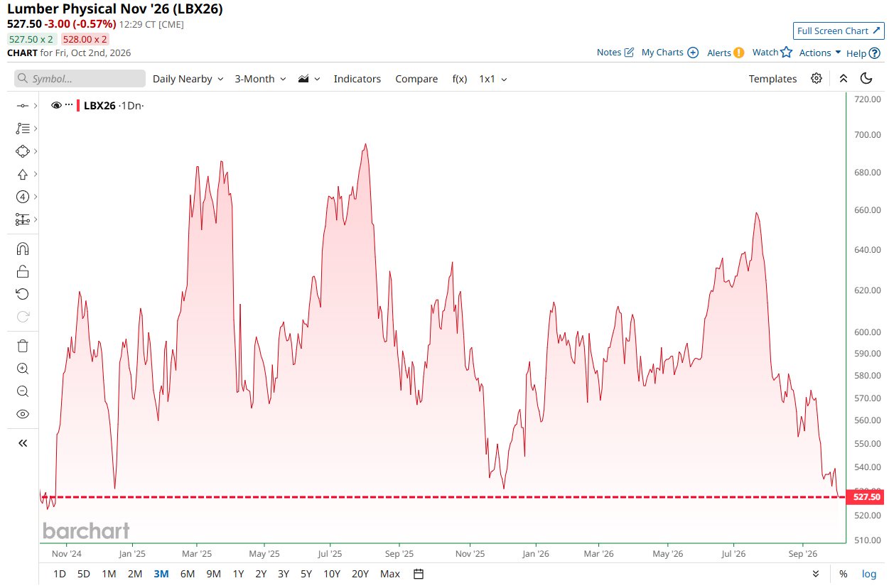Viewport: 889px width, 588px height.
Task: Open the Actions dropdown menu
Action: 820,53
